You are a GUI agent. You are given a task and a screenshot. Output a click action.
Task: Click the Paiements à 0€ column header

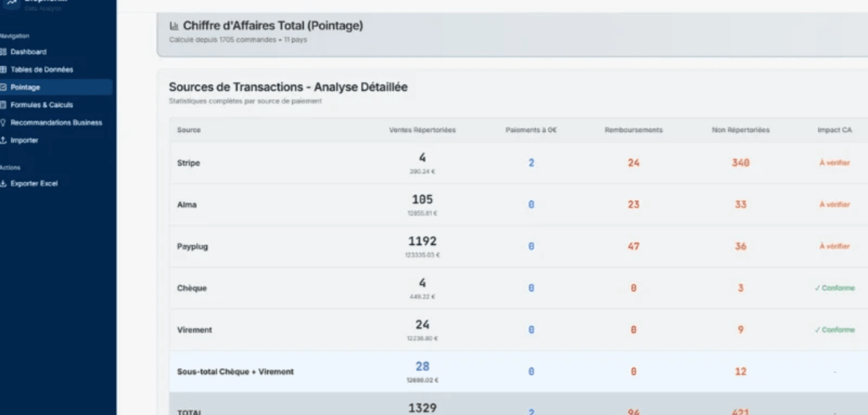[531, 130]
